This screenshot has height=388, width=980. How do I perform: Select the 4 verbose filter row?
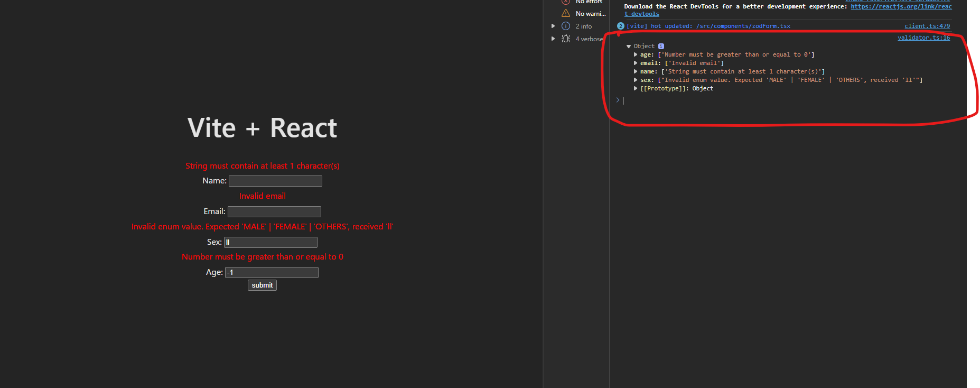click(x=577, y=39)
